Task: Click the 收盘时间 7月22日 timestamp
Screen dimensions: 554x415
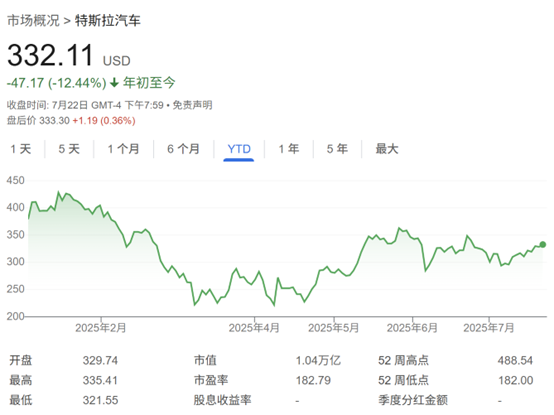Action: 85,105
